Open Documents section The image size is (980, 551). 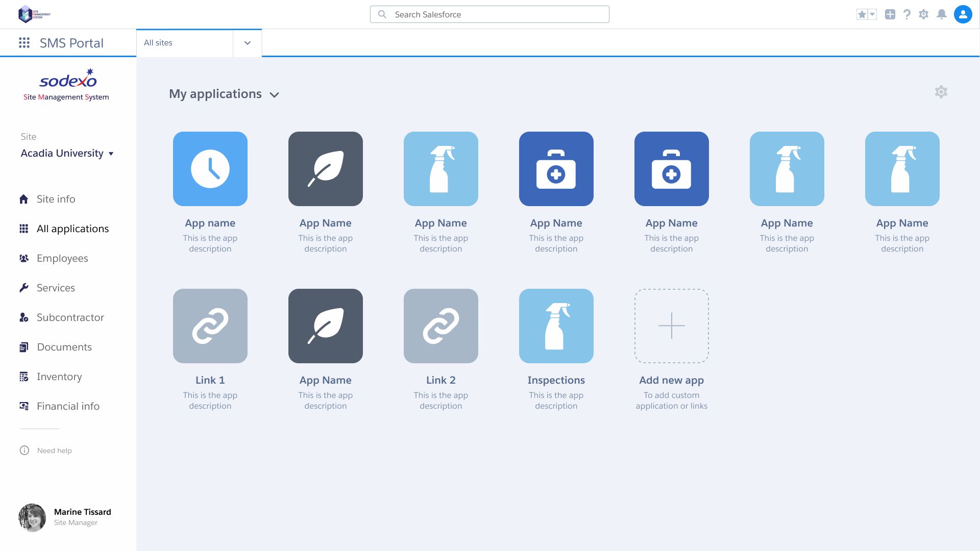(56, 347)
